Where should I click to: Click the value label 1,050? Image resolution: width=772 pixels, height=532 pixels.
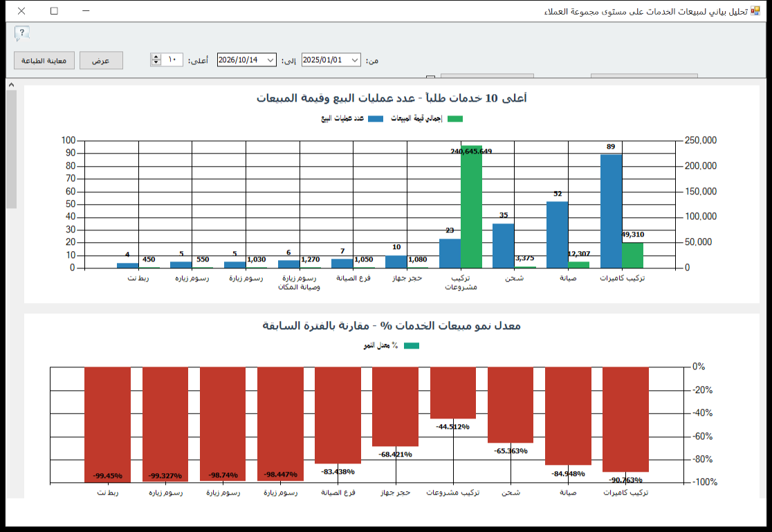[364, 259]
